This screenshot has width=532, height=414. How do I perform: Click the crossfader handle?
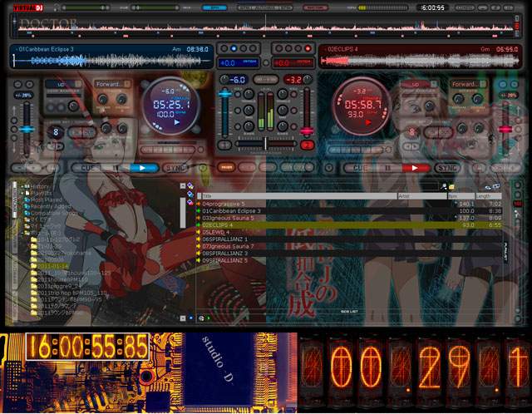tap(266, 144)
